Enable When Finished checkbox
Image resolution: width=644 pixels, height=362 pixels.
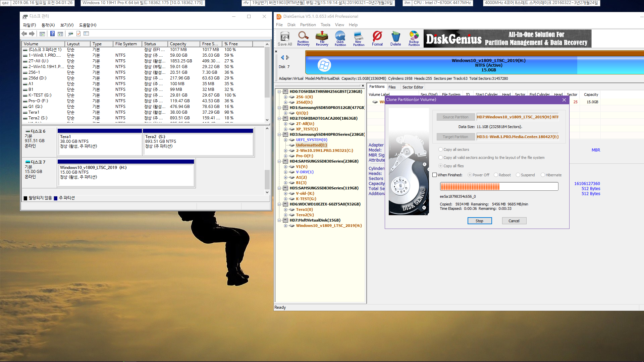435,175
